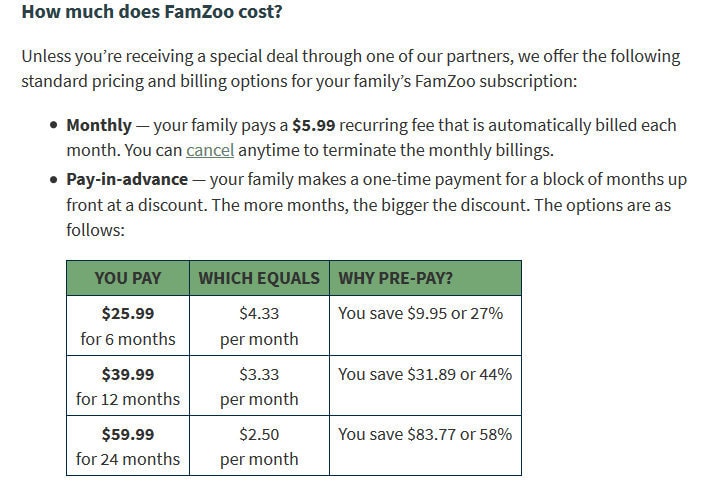Click 'You save $83.77 or 58%' cell
This screenshot has width=705, height=486.
point(425,446)
